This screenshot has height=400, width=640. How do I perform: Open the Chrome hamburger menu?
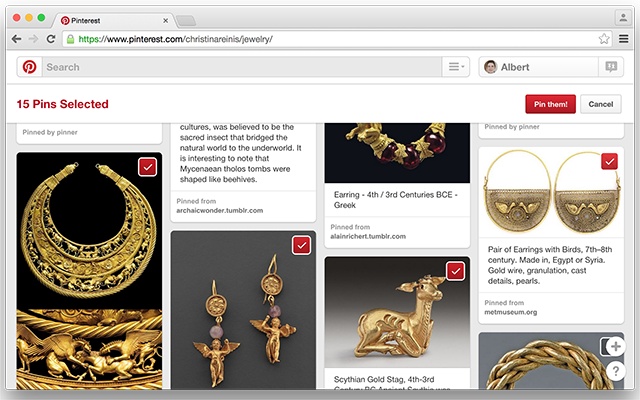point(623,39)
